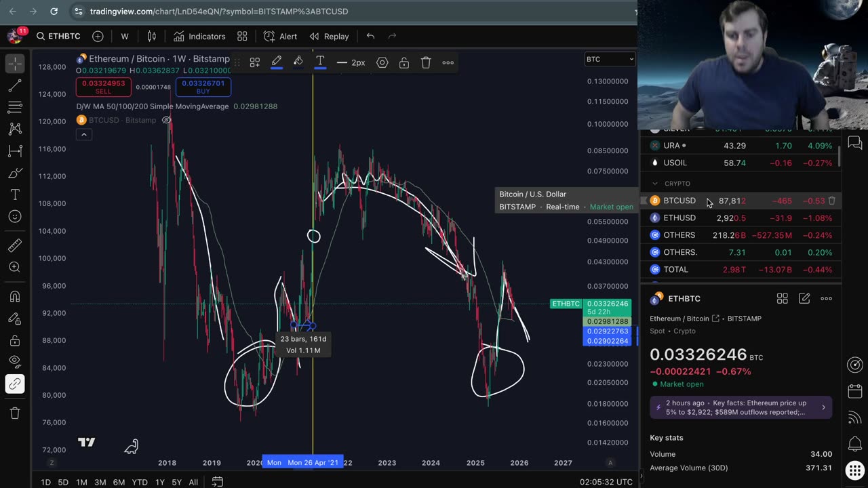Open the BTC price scale currency dropdown
This screenshot has width=868, height=488.
tap(610, 59)
